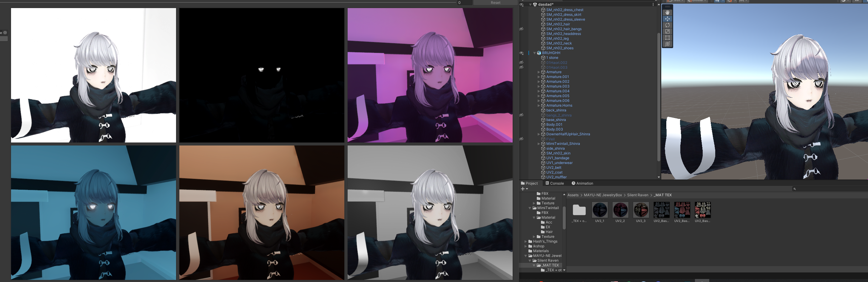
Task: Toggle scene visibility for dasdad scene
Action: coord(522,4)
